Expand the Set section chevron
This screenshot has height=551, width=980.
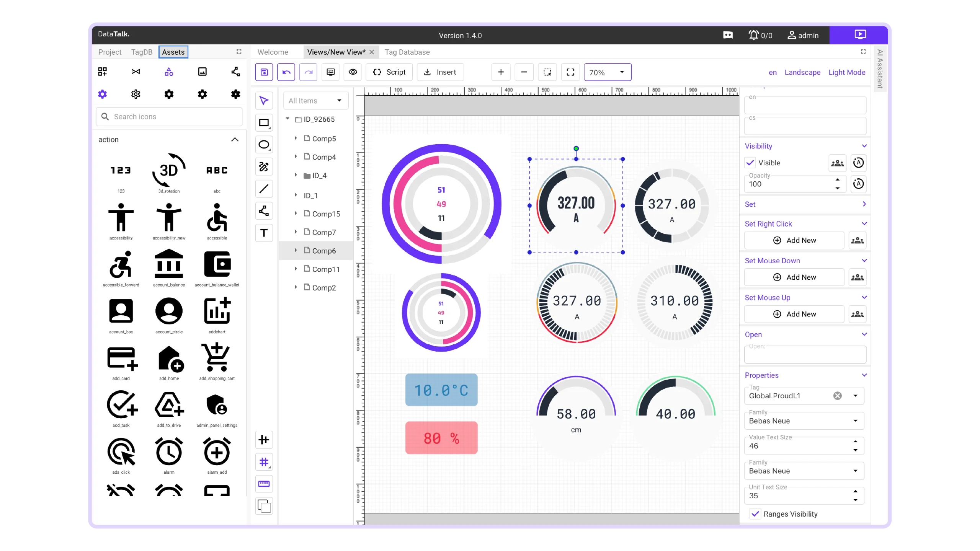coord(864,204)
